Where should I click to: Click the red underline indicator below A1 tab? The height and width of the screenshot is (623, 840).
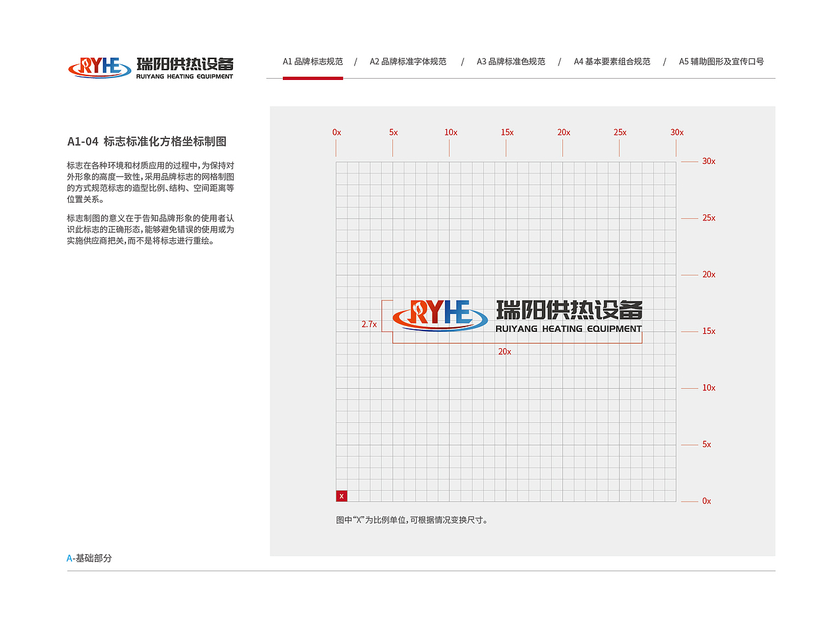point(313,79)
